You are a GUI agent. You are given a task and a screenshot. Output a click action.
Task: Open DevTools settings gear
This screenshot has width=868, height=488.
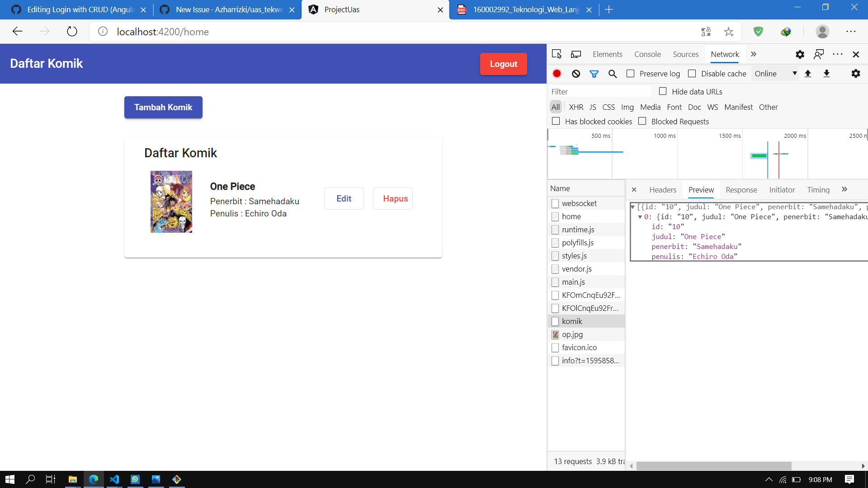(x=800, y=54)
